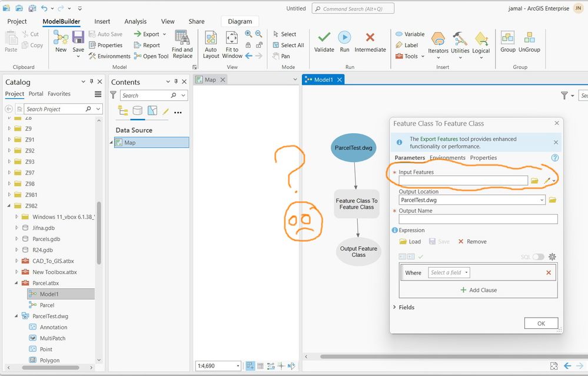Validate the model
This screenshot has height=376, width=588.
[324, 42]
